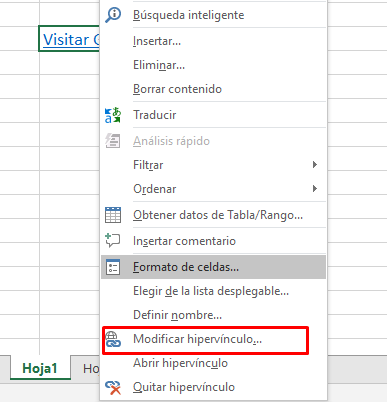Click the Formato de celdas icon
The height and width of the screenshot is (402, 387).
click(113, 267)
